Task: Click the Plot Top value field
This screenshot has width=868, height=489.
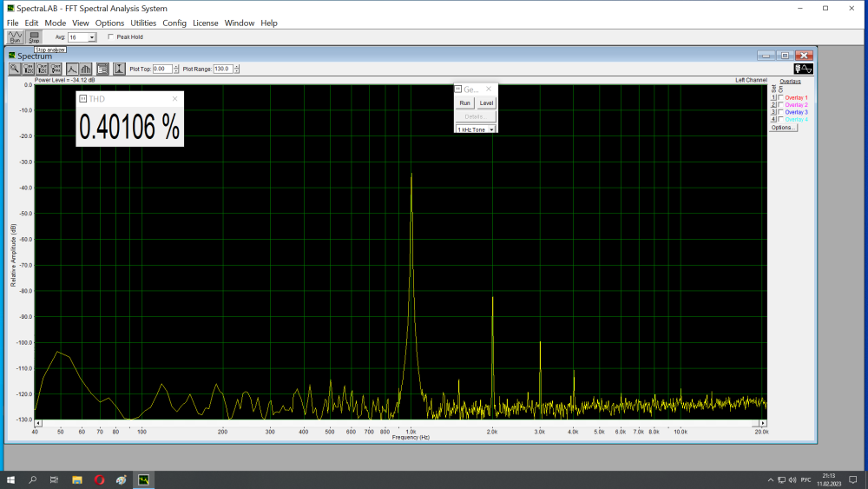Action: tap(161, 69)
